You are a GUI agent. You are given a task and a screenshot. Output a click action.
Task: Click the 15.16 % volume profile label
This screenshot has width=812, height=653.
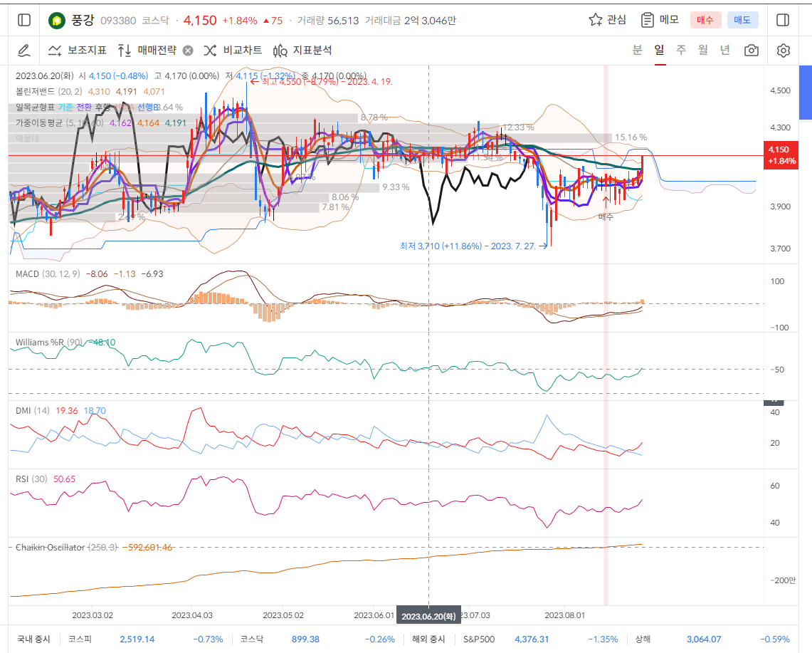[x=631, y=137]
